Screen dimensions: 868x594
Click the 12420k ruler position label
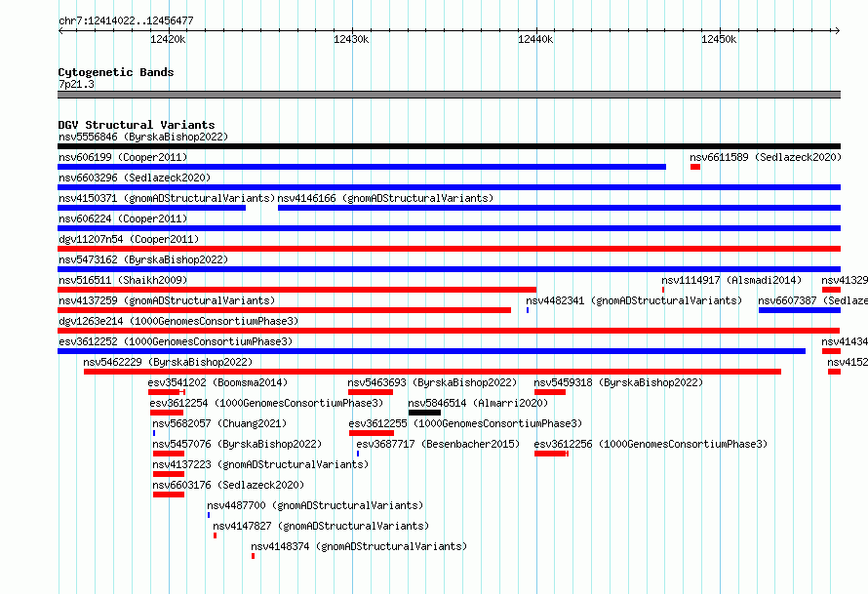click(x=168, y=39)
